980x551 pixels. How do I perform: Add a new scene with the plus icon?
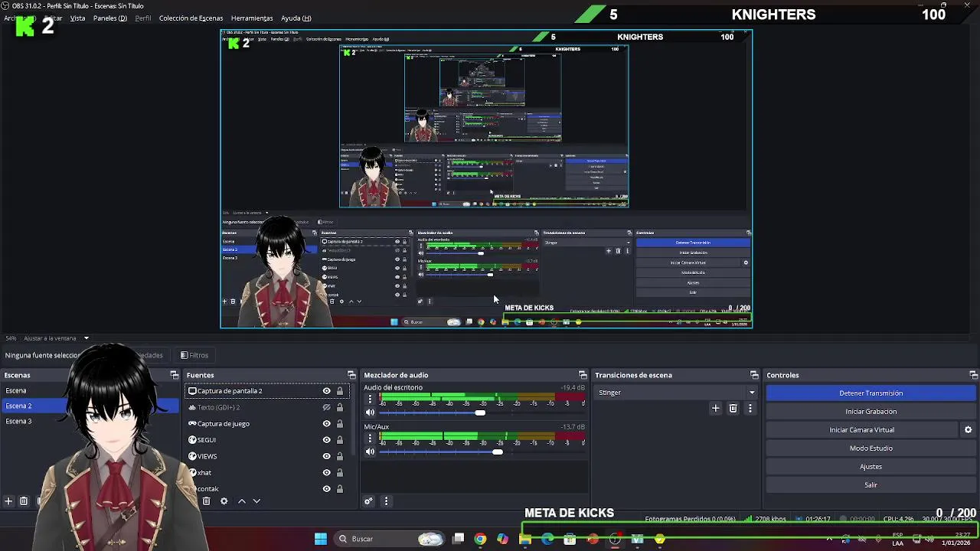(8, 501)
